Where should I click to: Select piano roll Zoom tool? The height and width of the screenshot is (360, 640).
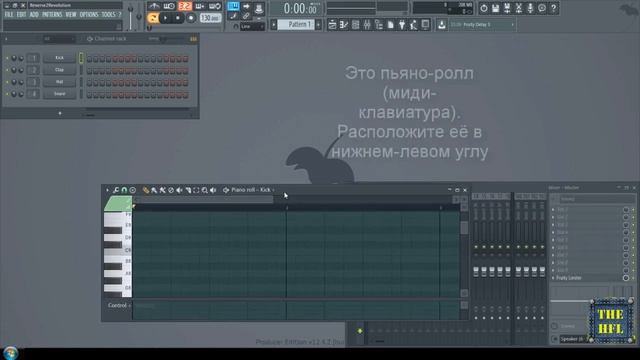pyautogui.click(x=204, y=190)
